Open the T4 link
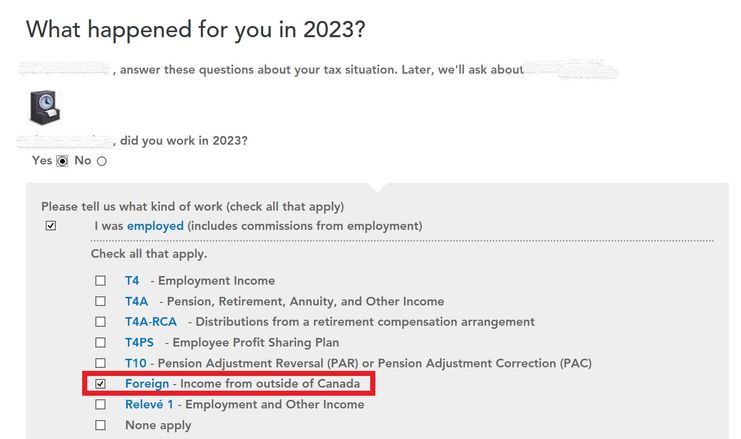 click(x=132, y=281)
